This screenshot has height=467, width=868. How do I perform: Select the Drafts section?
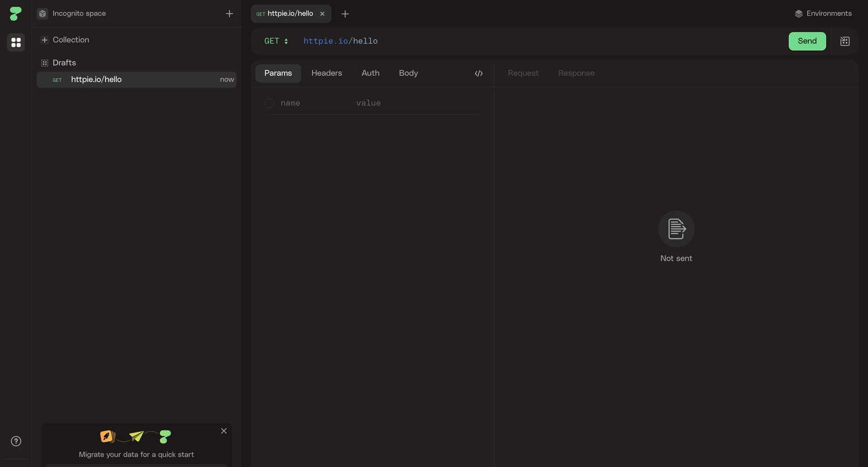coord(59,63)
